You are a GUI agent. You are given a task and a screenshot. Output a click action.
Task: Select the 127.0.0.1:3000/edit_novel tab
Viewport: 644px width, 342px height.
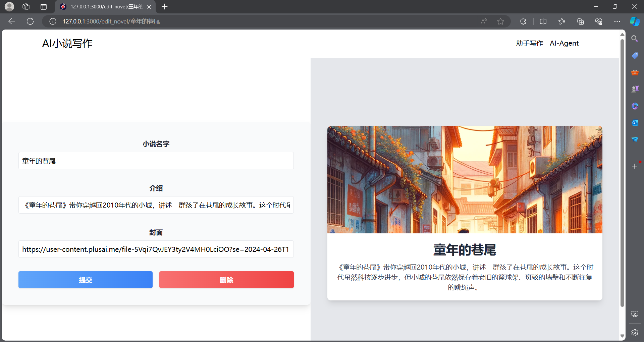[x=105, y=7]
